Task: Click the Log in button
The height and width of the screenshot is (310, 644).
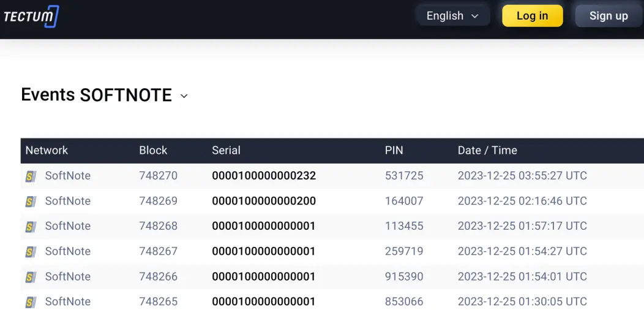Action: pyautogui.click(x=533, y=16)
